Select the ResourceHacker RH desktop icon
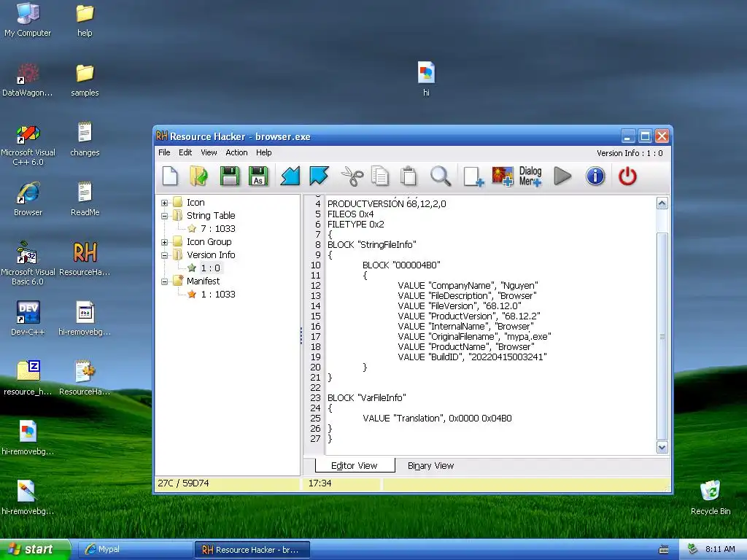The width and height of the screenshot is (747, 560). coord(85,259)
